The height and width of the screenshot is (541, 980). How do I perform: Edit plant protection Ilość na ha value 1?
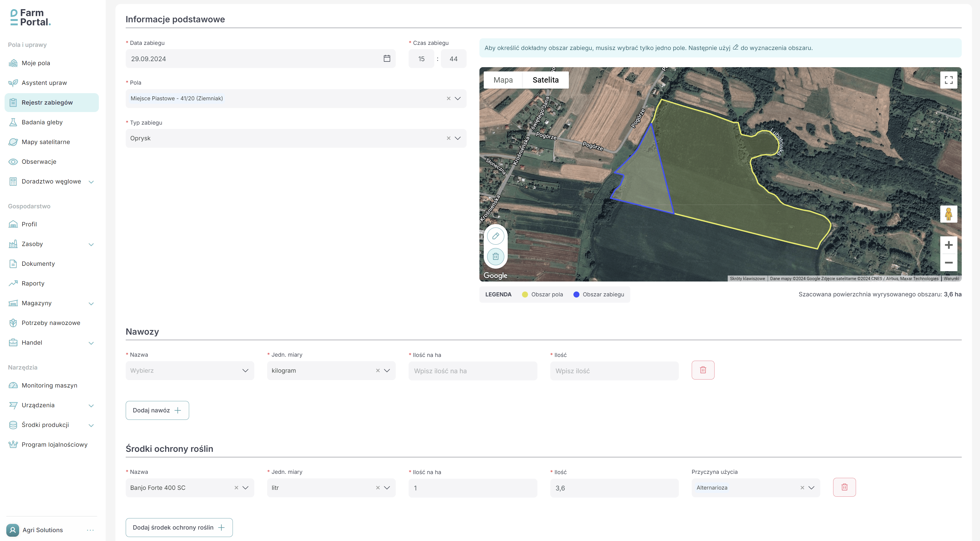[x=473, y=488]
